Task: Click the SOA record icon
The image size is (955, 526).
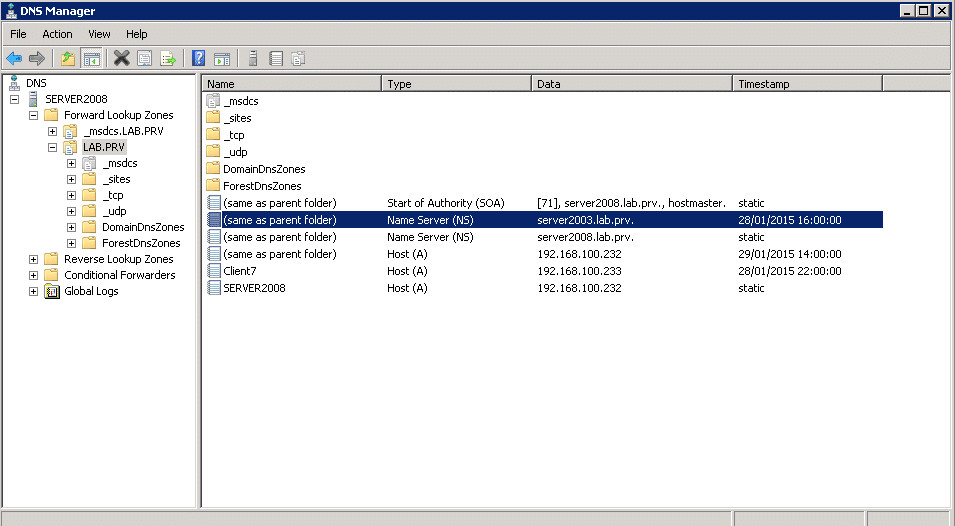Action: click(213, 203)
